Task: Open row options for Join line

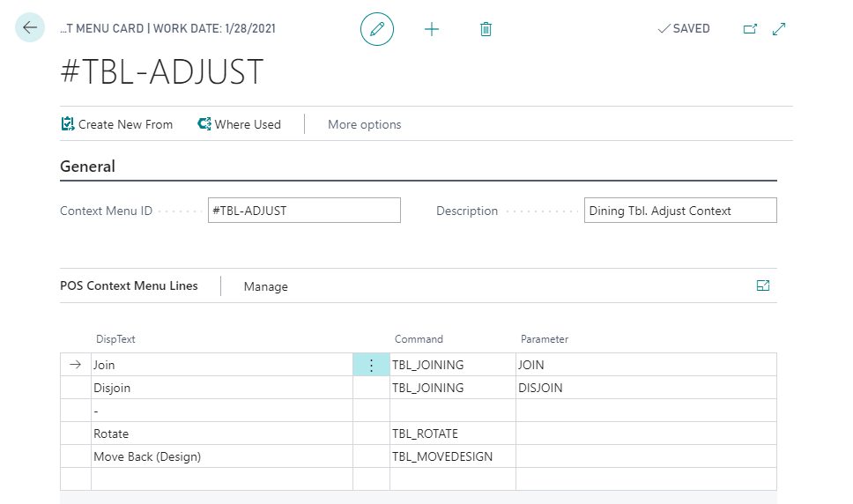Action: 371,365
